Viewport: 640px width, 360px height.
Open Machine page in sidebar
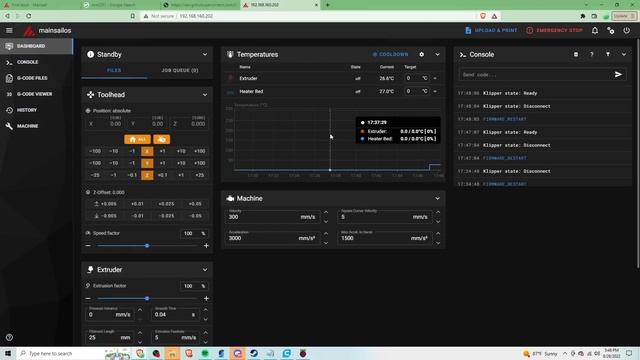coord(36,126)
